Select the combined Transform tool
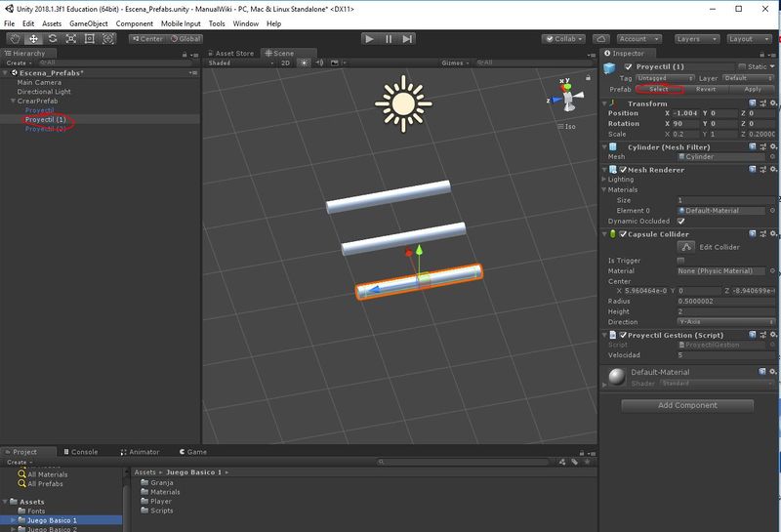The width and height of the screenshot is (781, 532). 108,39
